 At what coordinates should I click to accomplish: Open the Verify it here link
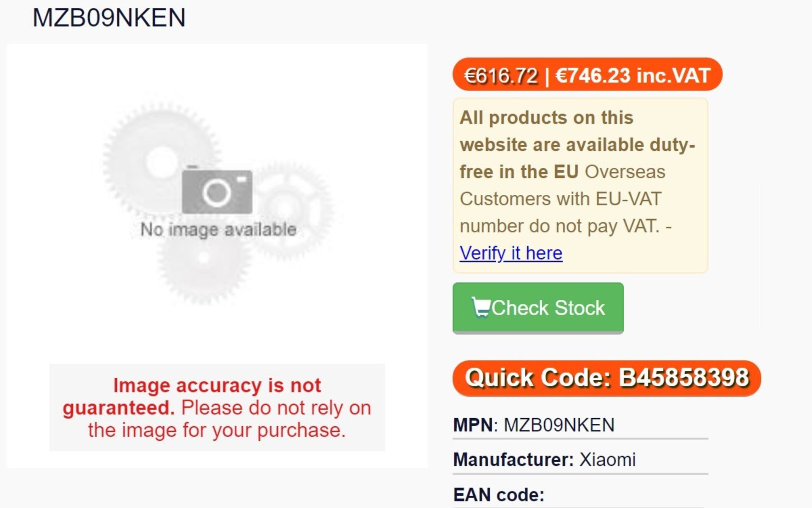(511, 253)
